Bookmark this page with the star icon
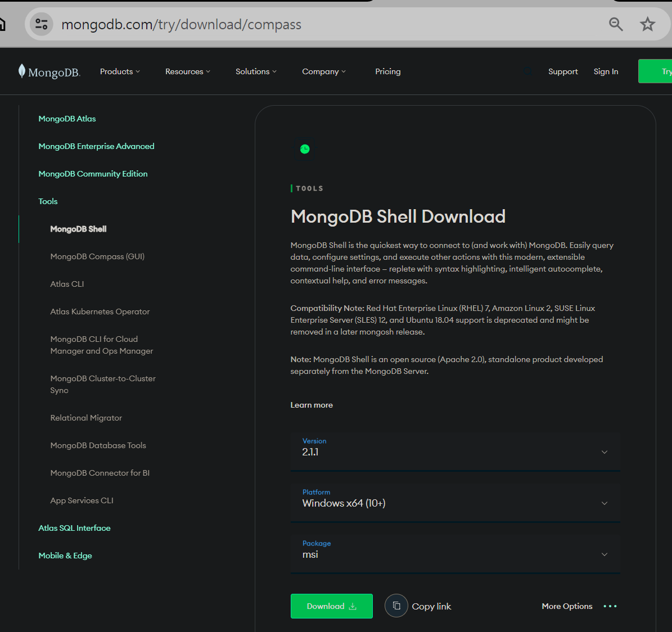672x632 pixels. tap(647, 24)
